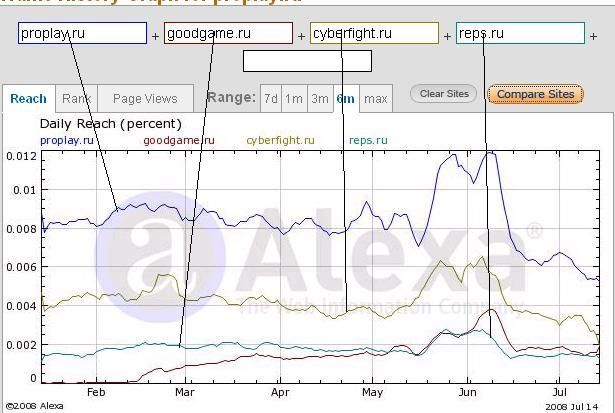This screenshot has height=413, width=615.
Task: Click the cyberfight.ru legend label
Action: 280,140
